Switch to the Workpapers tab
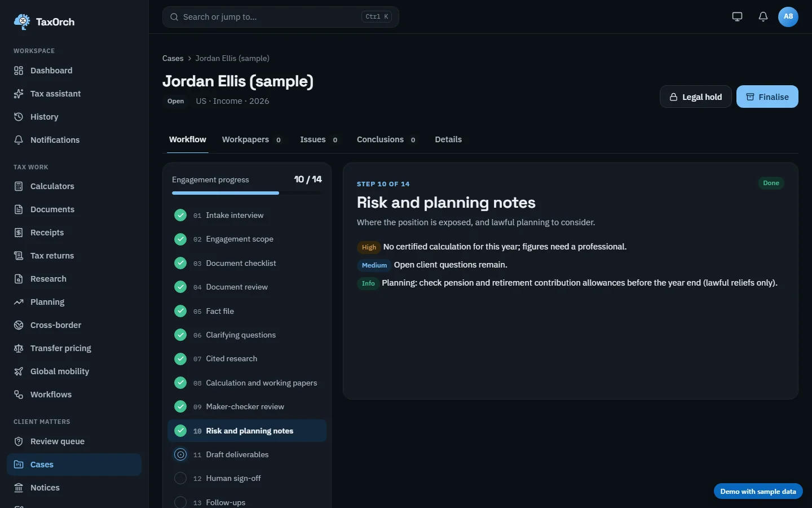Screen dimensions: 812x508 tap(252, 139)
